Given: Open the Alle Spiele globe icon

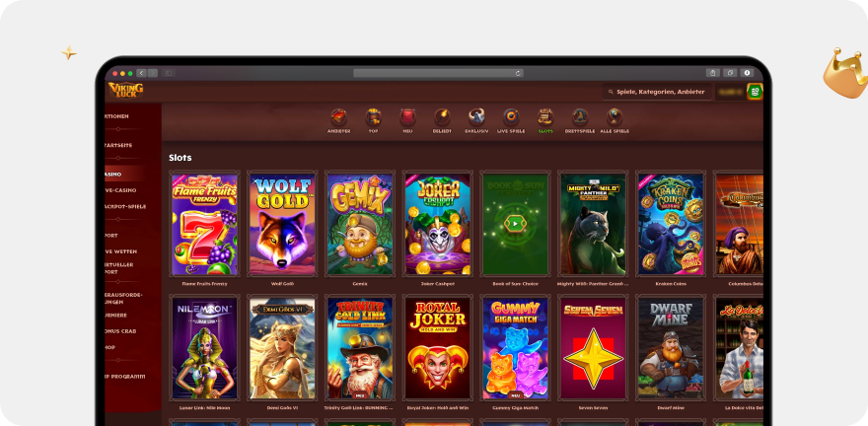Looking at the screenshot, I should tap(615, 118).
